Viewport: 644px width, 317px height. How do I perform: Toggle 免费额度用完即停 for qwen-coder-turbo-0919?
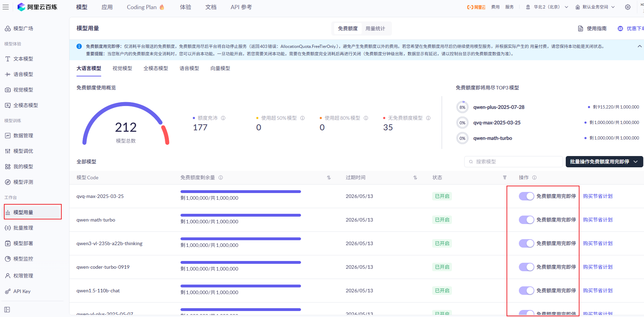coord(527,267)
